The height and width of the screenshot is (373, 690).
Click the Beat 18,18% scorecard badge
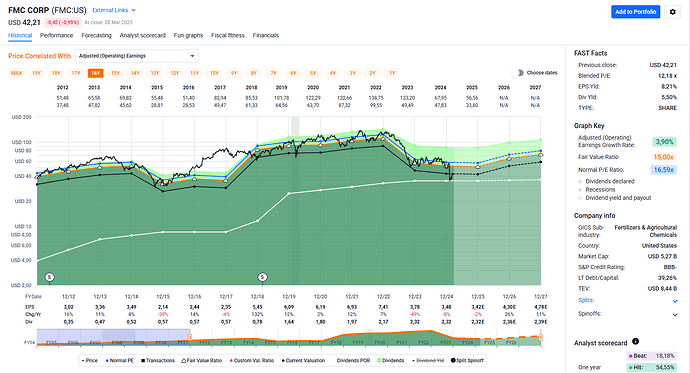pyautogui.click(x=651, y=355)
